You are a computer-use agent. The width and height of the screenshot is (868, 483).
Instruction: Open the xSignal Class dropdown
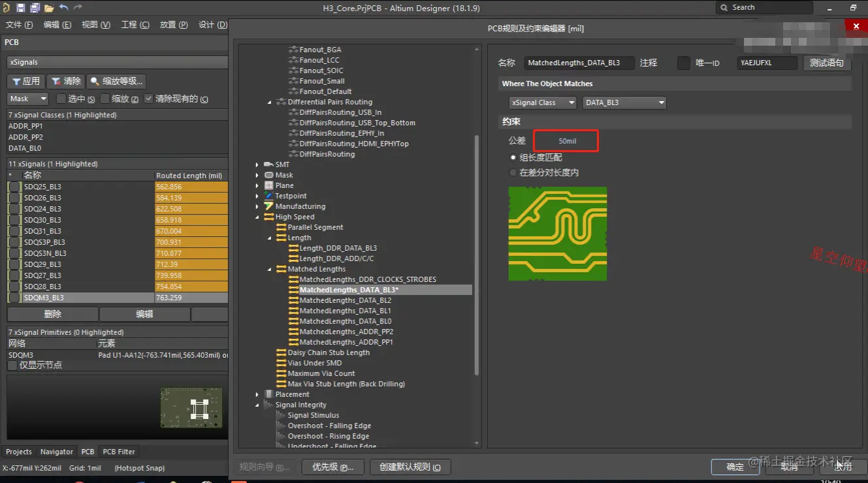pos(543,102)
